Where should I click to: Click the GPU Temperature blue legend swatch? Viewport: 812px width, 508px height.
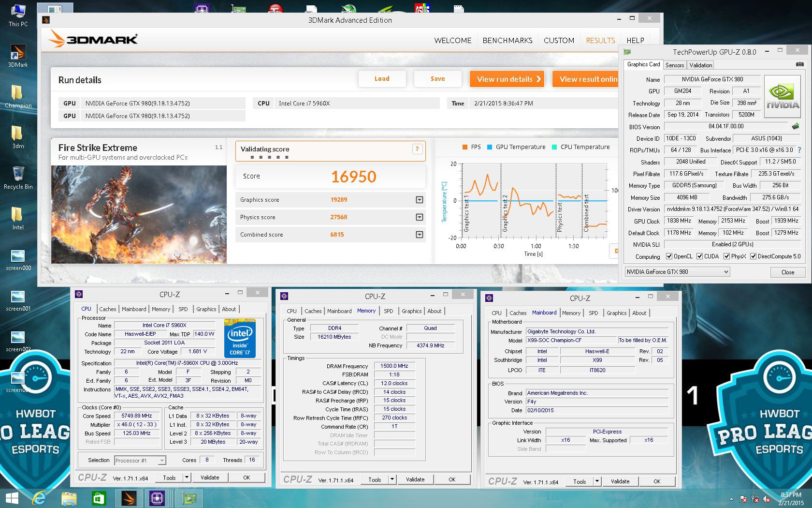490,147
